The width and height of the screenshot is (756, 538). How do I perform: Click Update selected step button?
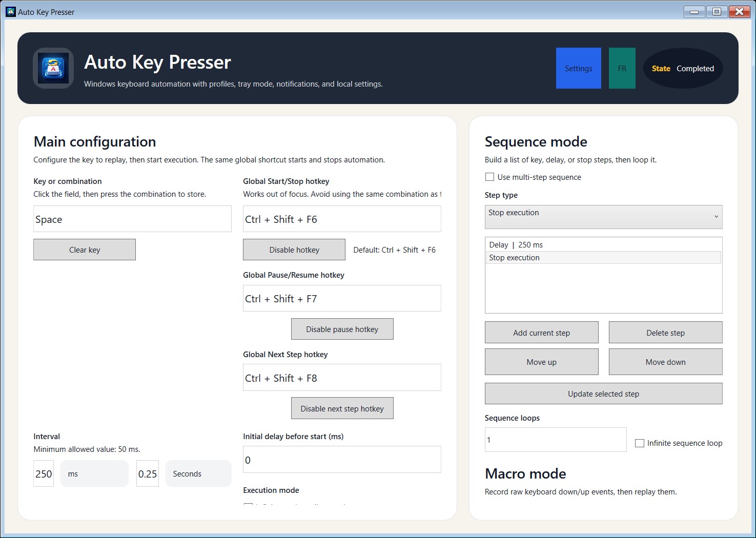pos(604,394)
